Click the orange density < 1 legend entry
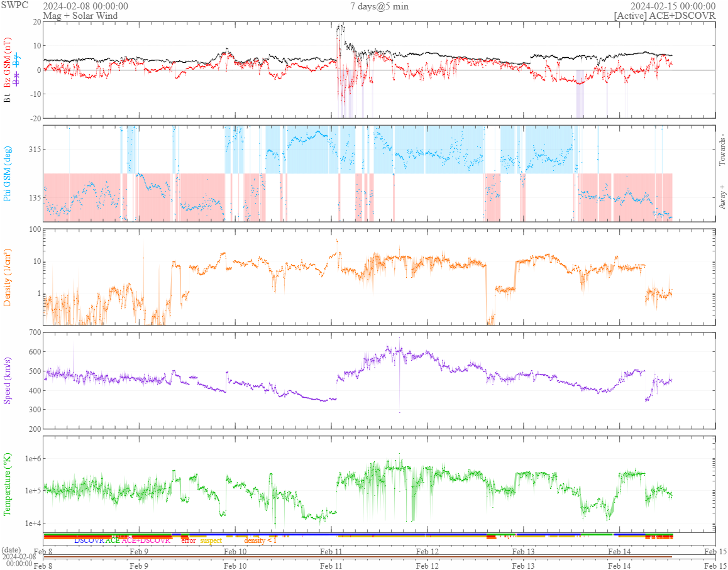This screenshot has width=728, height=570. coord(260,540)
